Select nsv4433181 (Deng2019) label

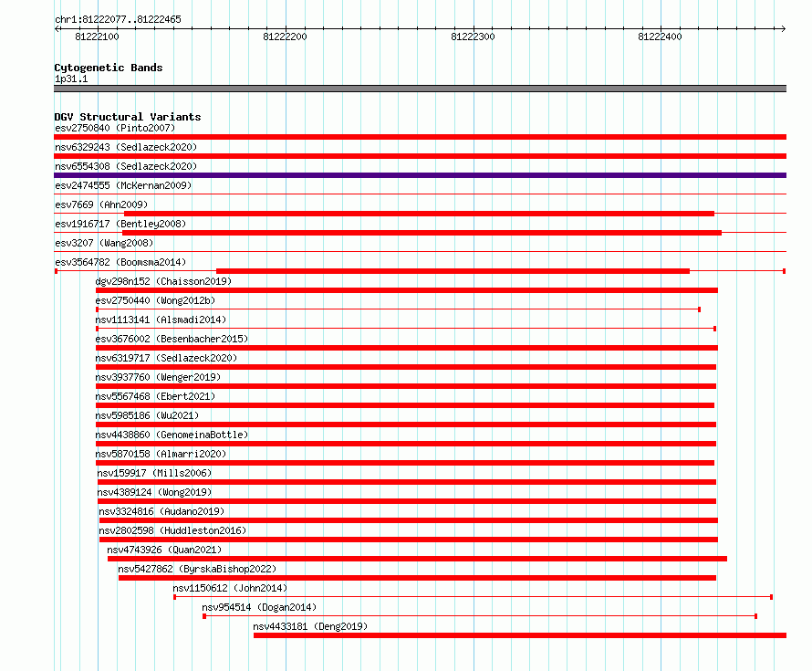click(x=310, y=626)
